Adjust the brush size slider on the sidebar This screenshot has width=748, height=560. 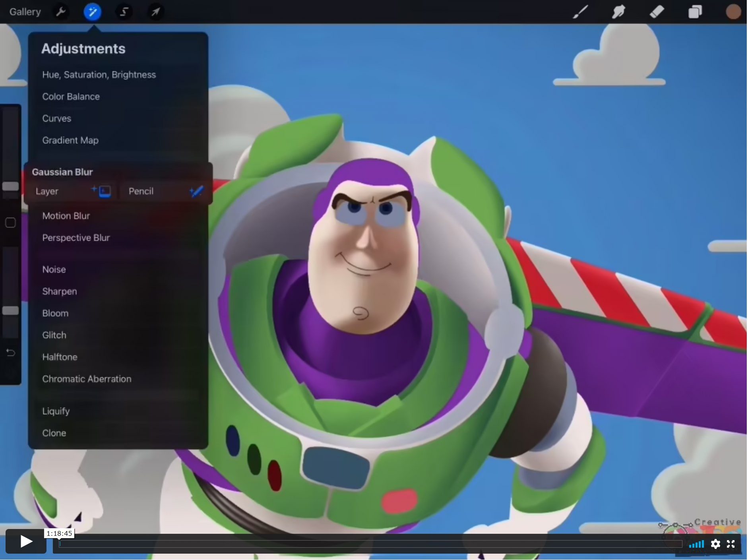11,186
